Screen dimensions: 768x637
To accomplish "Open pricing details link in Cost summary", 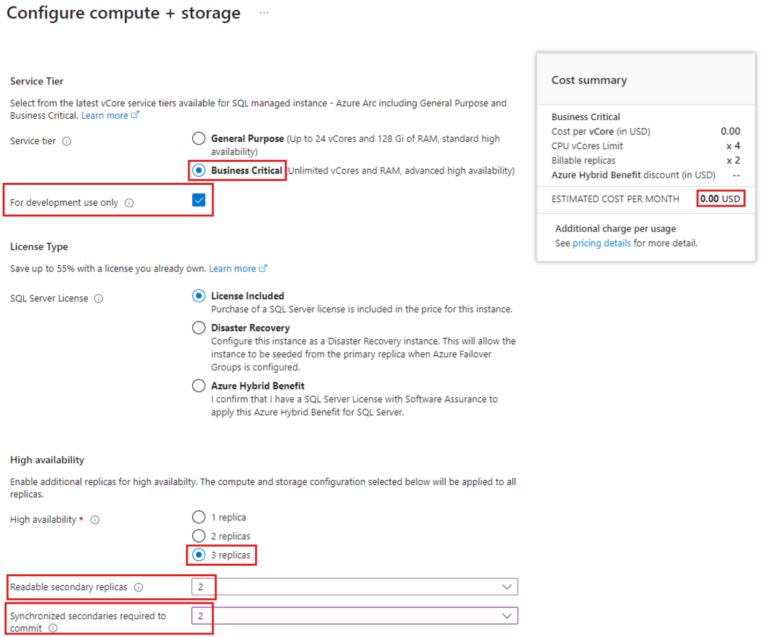I will point(601,243).
